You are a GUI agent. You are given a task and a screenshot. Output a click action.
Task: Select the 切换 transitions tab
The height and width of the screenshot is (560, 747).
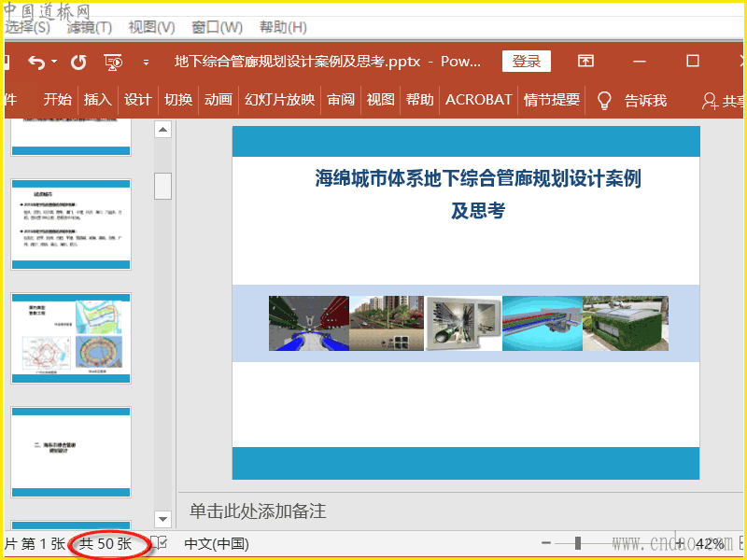[x=178, y=100]
